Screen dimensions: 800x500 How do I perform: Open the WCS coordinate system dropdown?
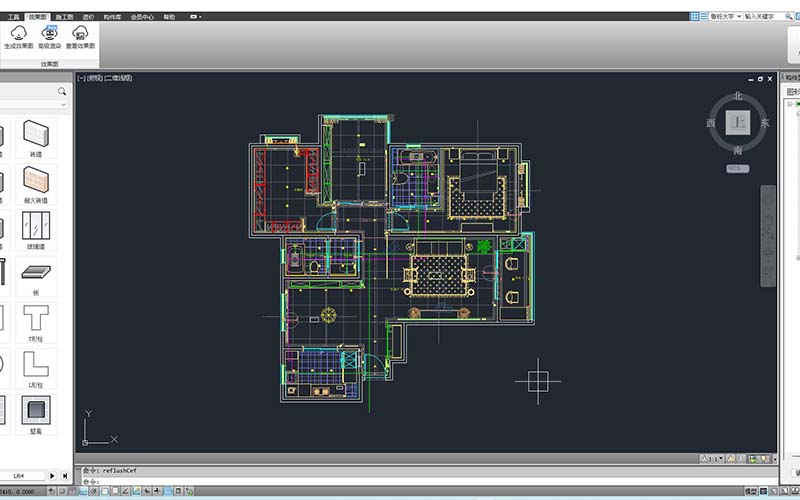(738, 168)
